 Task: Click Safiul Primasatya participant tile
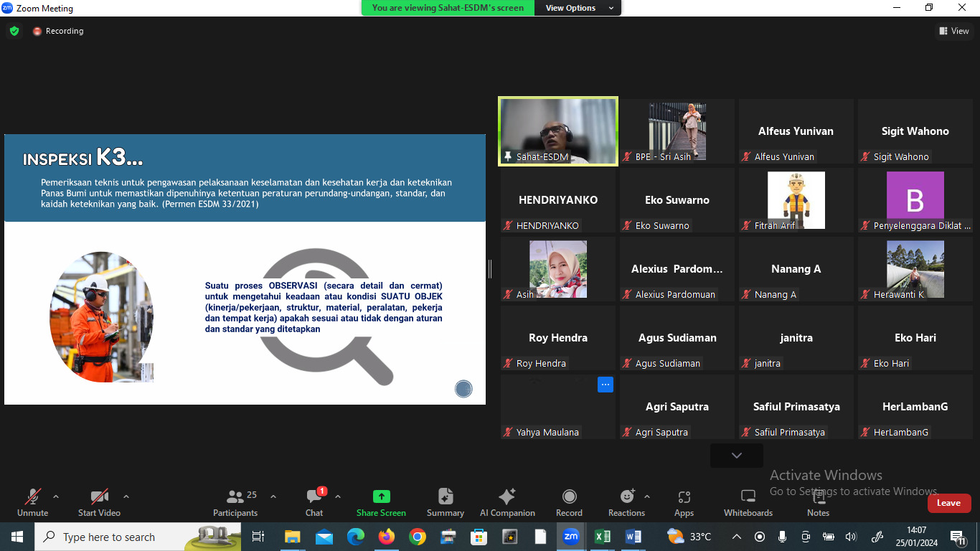pyautogui.click(x=796, y=407)
